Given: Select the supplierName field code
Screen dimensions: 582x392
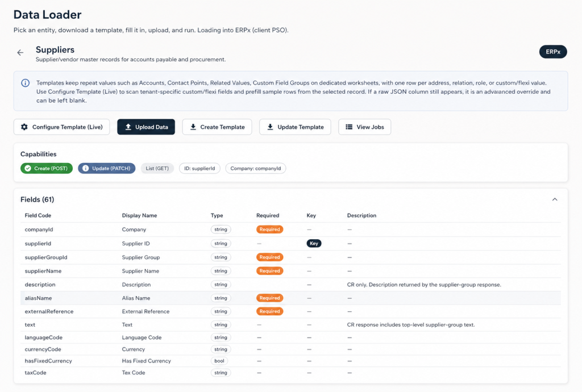Looking at the screenshot, I should (x=43, y=271).
